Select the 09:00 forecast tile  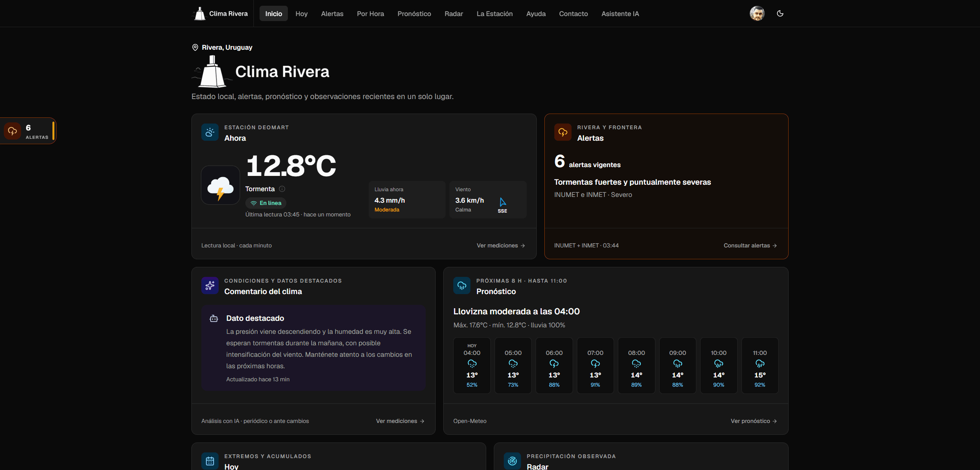click(678, 366)
